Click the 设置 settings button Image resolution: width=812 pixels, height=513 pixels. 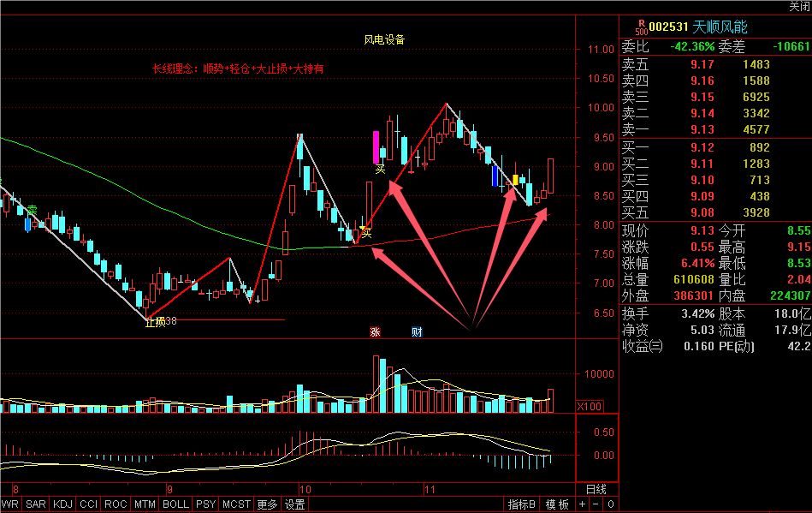(295, 504)
